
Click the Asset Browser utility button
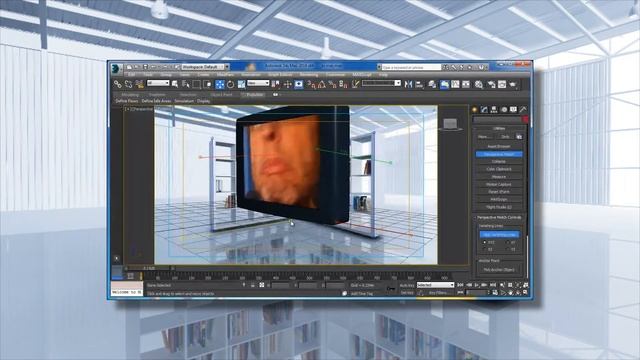point(499,147)
